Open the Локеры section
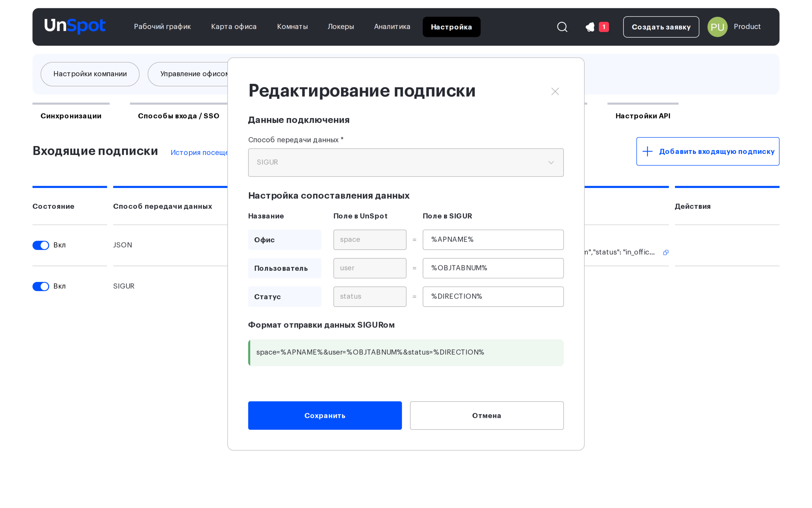The height and width of the screenshot is (508, 812). [341, 27]
